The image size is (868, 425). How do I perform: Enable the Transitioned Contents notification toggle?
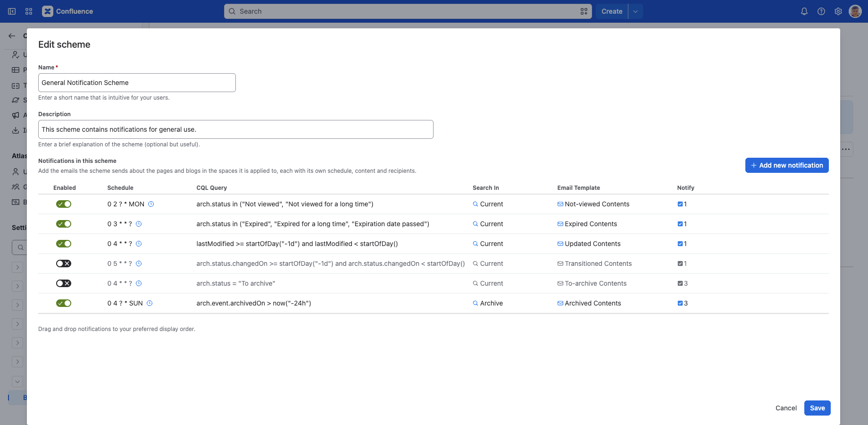pos(64,263)
